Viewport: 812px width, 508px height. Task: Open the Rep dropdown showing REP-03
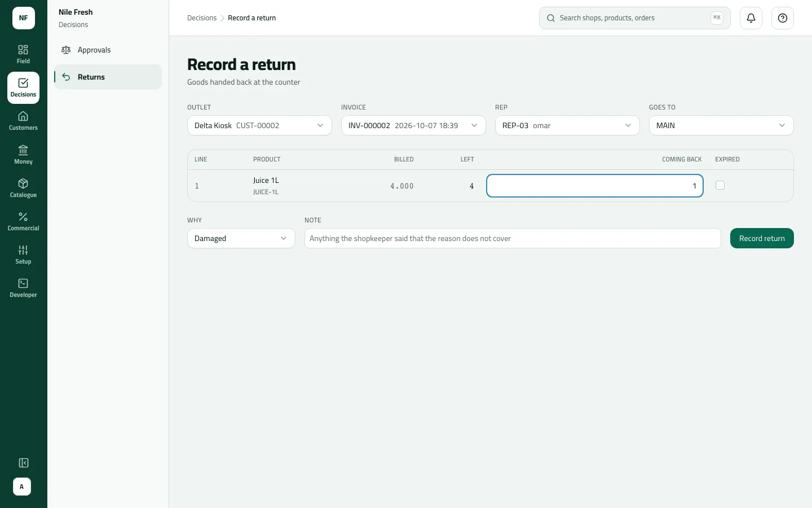[x=567, y=125]
